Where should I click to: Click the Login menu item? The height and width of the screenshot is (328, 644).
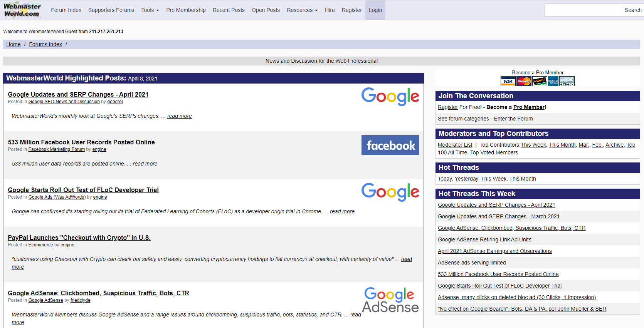[x=375, y=10]
